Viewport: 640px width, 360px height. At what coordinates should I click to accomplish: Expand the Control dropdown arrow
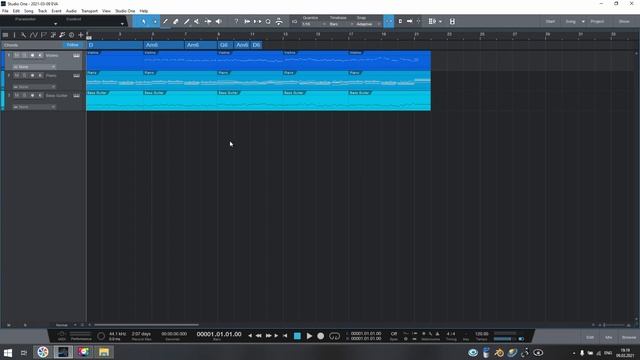tap(122, 24)
